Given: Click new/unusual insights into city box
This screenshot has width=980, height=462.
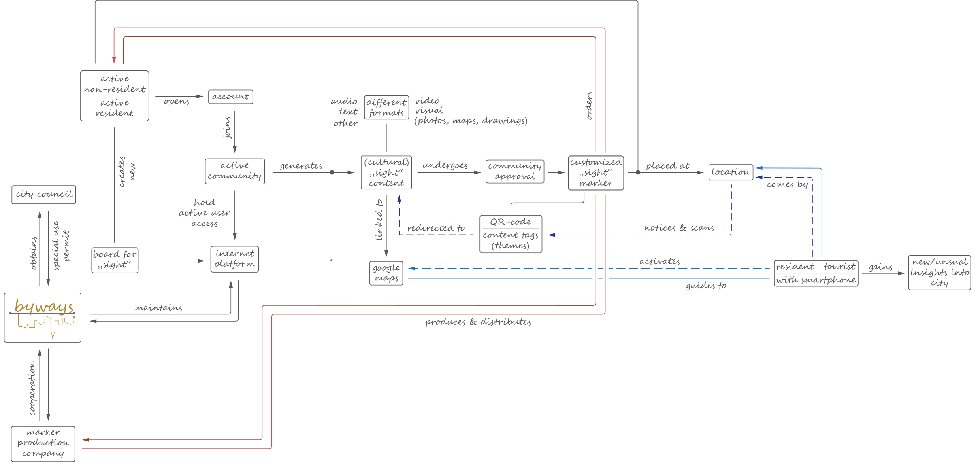Looking at the screenshot, I should coord(939,273).
